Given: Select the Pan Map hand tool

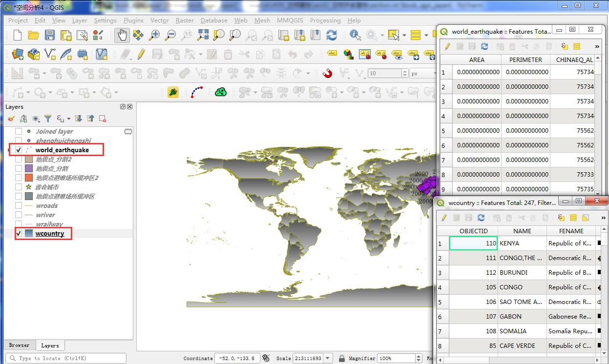Looking at the screenshot, I should pyautogui.click(x=122, y=35).
